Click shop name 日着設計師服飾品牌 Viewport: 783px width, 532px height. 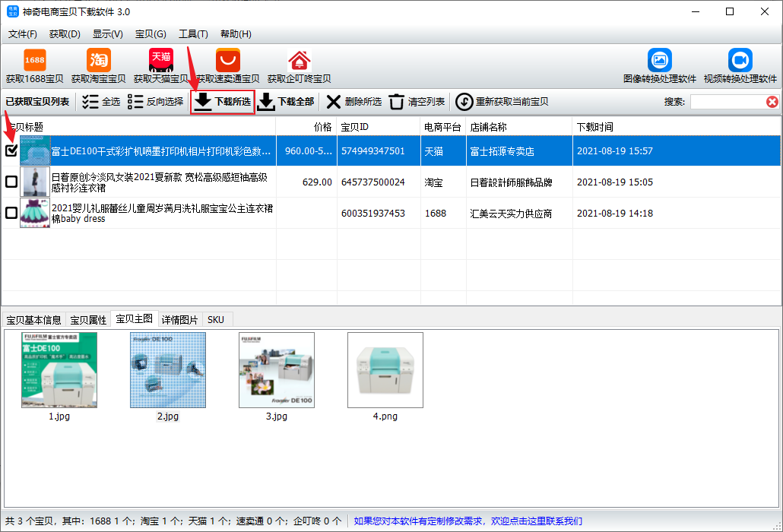click(512, 182)
